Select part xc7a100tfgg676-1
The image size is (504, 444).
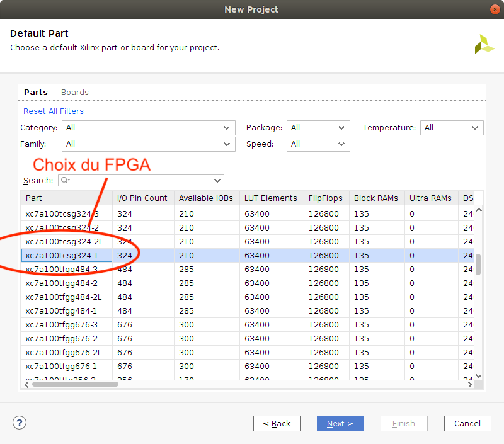[x=67, y=367]
